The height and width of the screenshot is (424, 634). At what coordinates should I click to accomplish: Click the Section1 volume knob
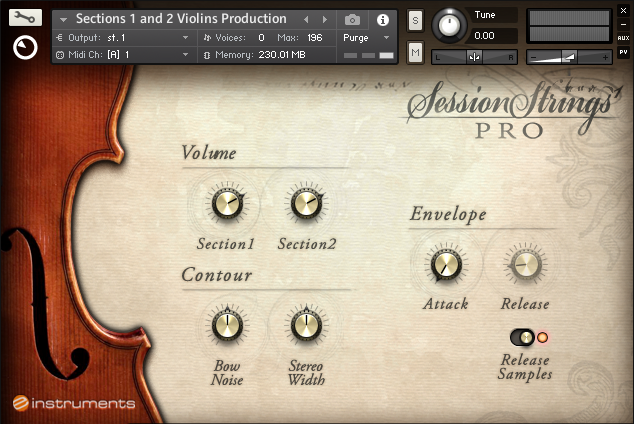click(228, 204)
